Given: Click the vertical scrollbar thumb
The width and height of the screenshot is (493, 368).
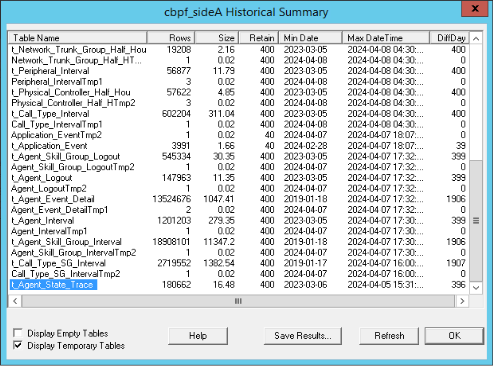Looking at the screenshot, I should (x=476, y=221).
